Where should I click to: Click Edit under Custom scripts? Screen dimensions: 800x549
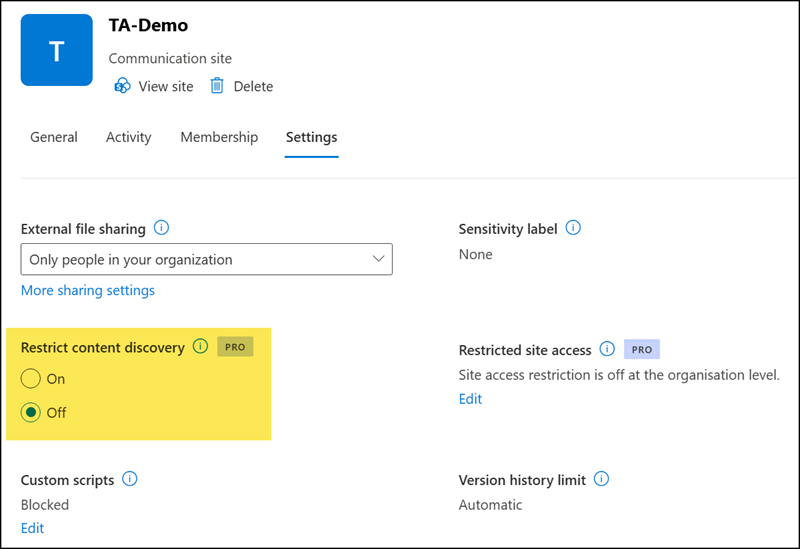33,528
